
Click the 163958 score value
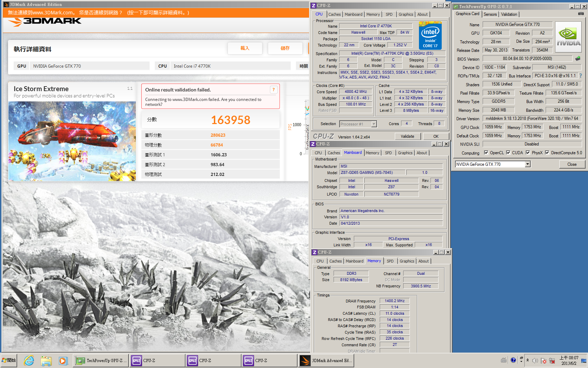[x=231, y=120]
